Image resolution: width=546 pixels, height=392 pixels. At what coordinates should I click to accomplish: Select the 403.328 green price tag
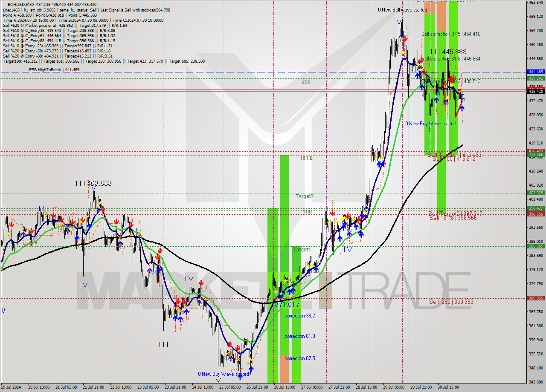click(x=536, y=193)
